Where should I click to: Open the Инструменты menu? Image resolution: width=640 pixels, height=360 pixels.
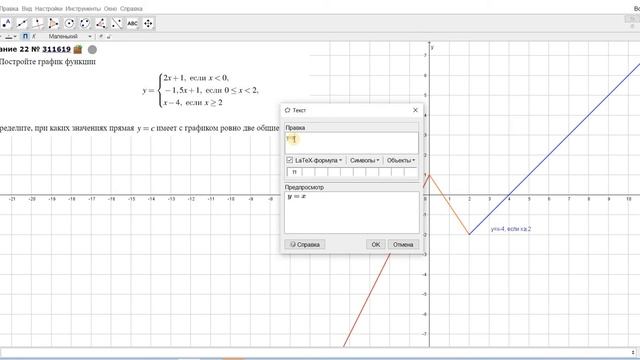(x=83, y=9)
